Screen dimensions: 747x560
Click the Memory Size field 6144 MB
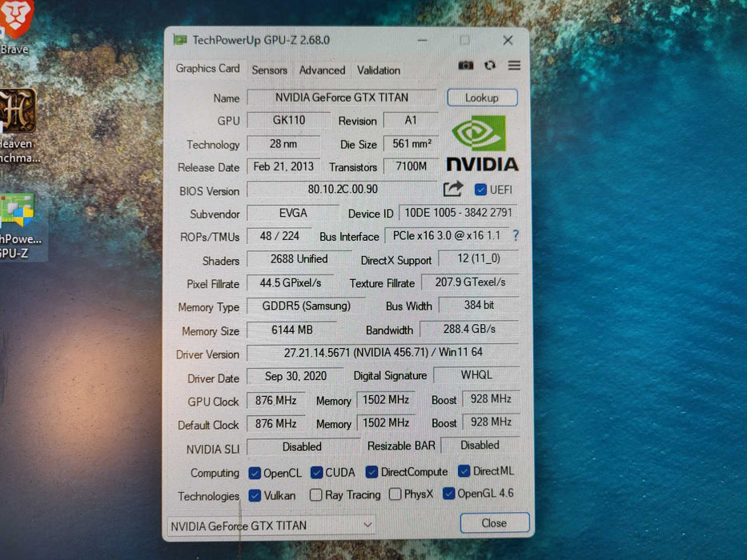point(292,330)
